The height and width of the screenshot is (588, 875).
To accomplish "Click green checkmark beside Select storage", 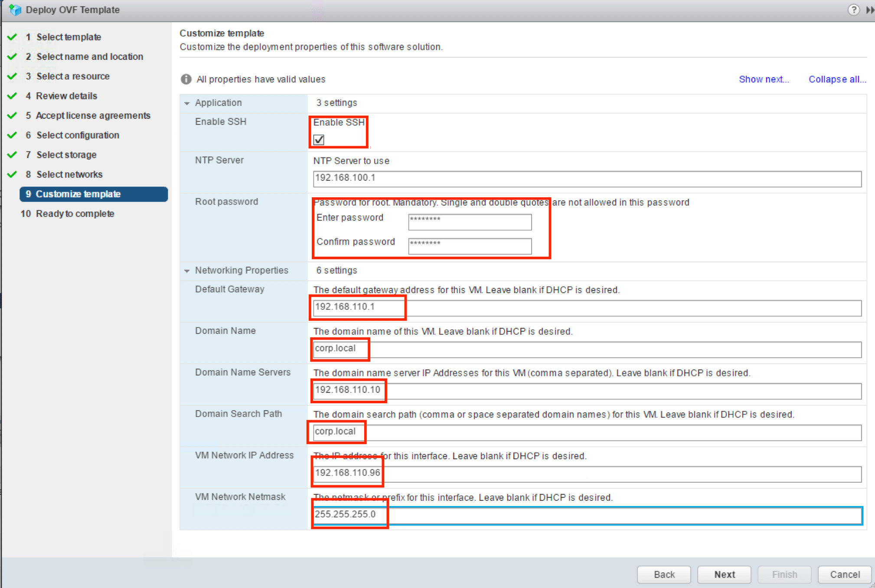I will click(x=12, y=155).
